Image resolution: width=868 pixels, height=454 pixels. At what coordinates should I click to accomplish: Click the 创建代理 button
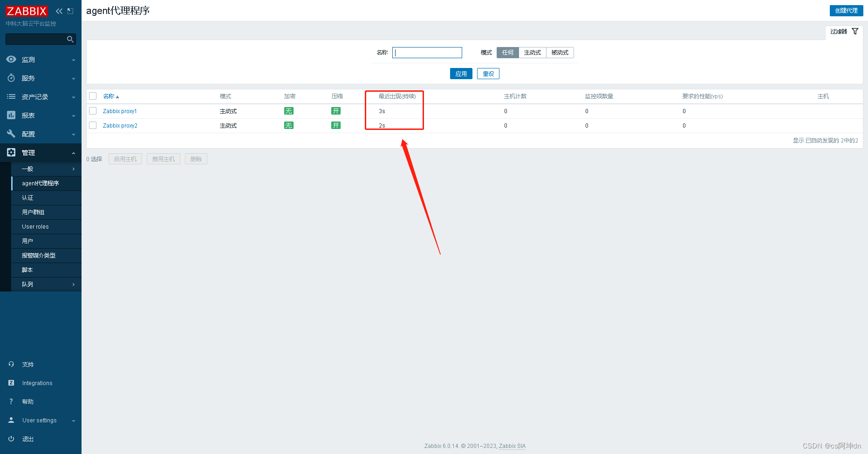(x=846, y=11)
